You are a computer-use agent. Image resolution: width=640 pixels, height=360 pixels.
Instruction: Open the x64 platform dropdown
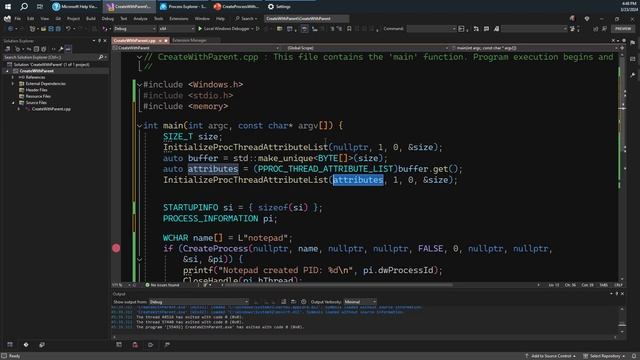point(176,29)
